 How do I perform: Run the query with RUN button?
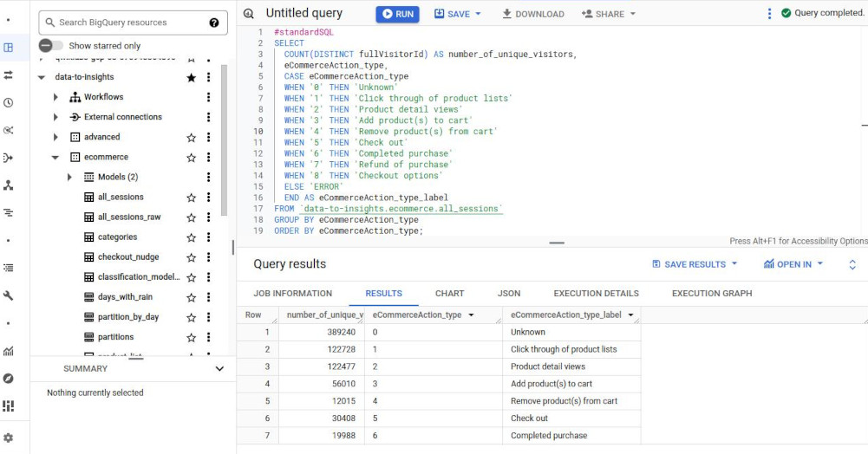(397, 14)
